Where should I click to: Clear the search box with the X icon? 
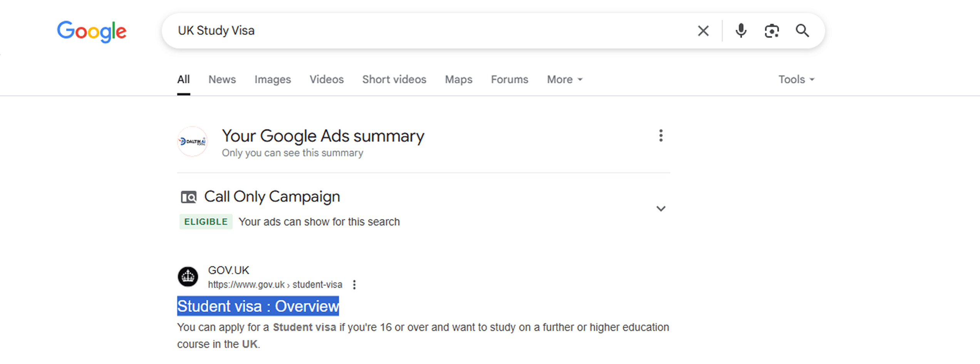pyautogui.click(x=703, y=31)
